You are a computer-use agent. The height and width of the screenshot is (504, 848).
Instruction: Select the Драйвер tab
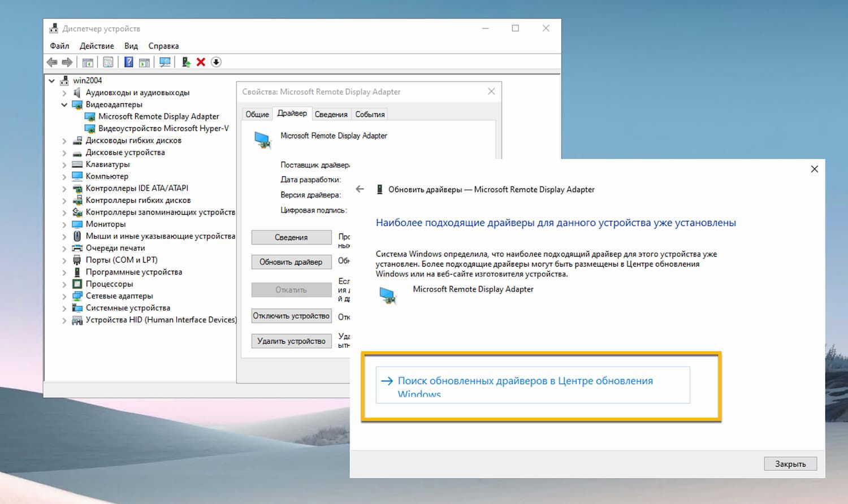(292, 113)
